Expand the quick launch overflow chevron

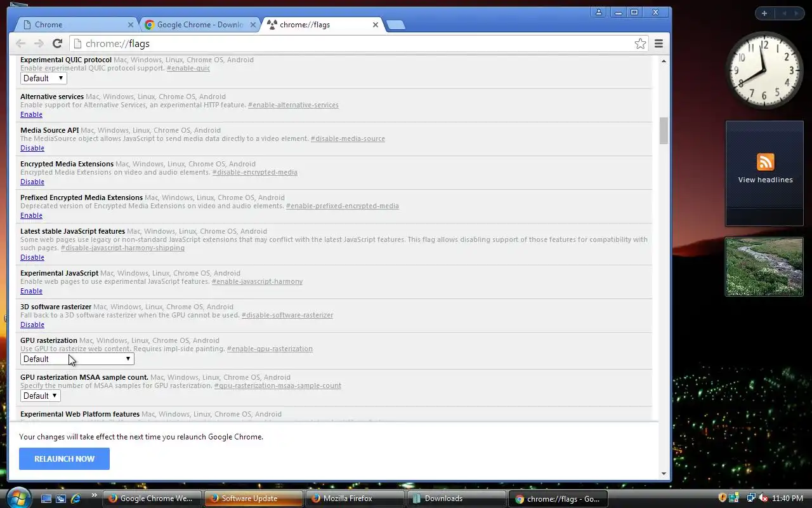coord(95,495)
